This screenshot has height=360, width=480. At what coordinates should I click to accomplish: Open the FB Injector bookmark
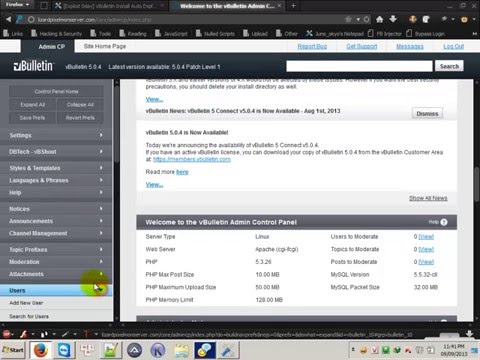pos(385,34)
